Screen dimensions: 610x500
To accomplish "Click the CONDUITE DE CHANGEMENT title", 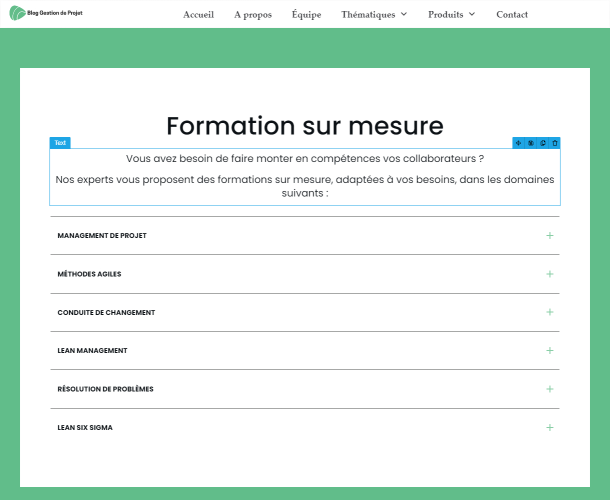I will point(106,312).
